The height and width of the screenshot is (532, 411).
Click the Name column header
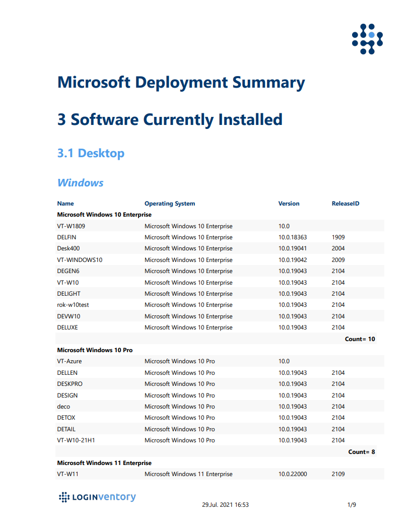pos(65,204)
